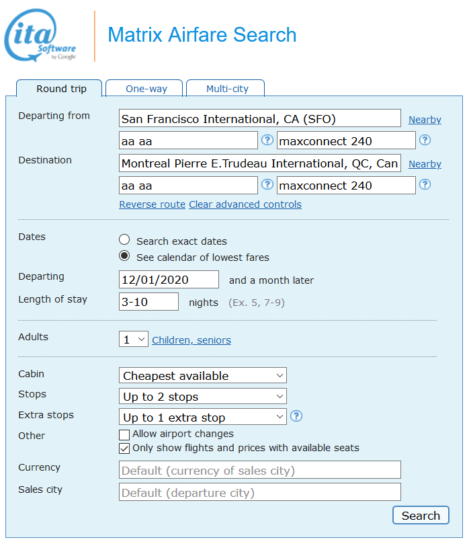Click Nearby link next to Destination
The height and width of the screenshot is (550, 471).
pos(425,164)
